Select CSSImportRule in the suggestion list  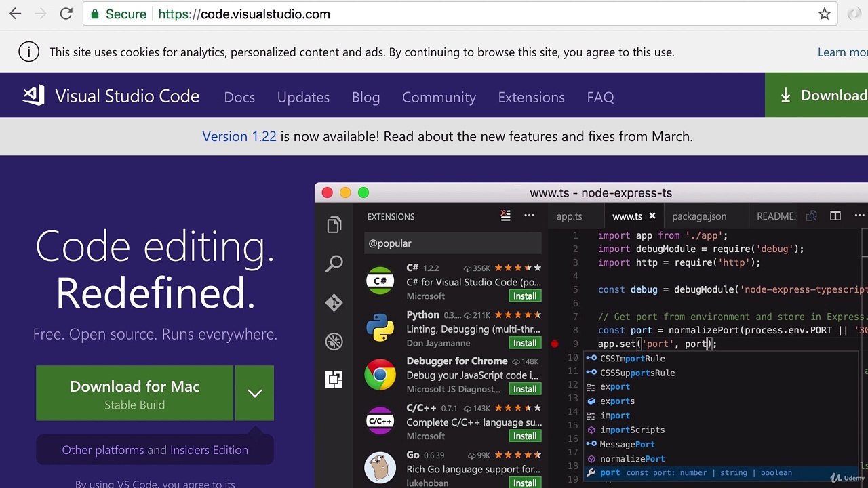721,359
